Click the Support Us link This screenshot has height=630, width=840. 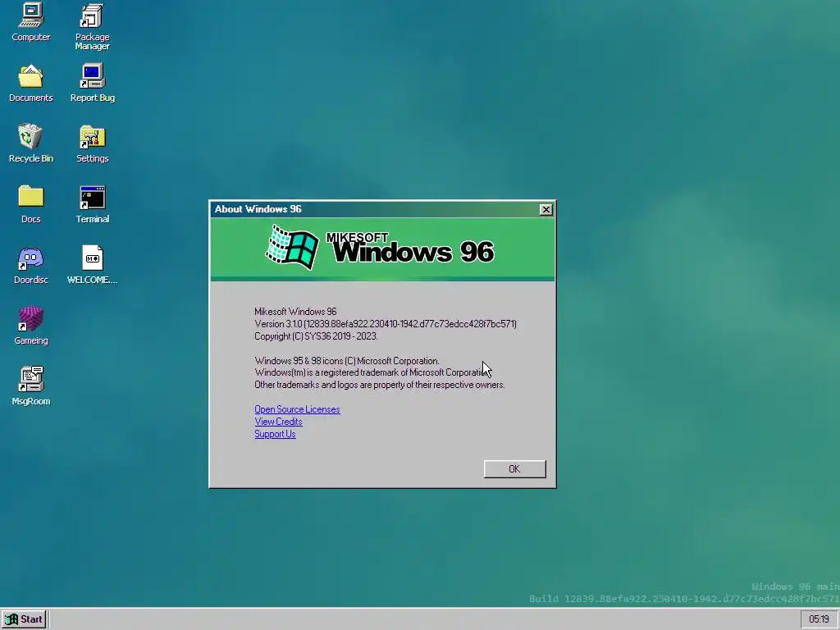pyautogui.click(x=275, y=434)
